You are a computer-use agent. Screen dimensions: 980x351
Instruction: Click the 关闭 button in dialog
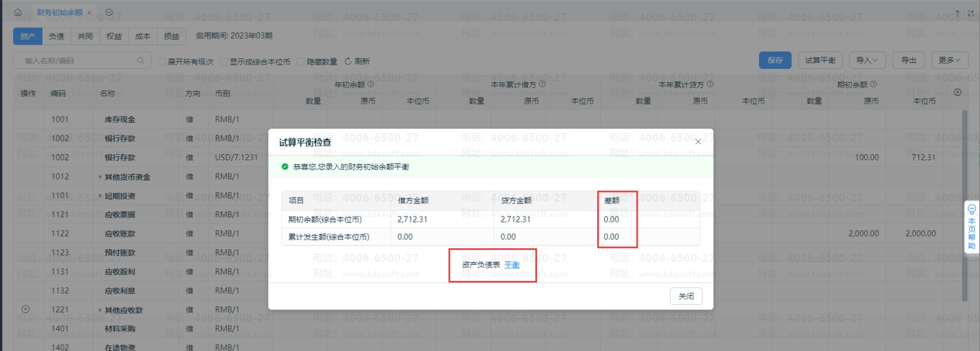pyautogui.click(x=686, y=296)
